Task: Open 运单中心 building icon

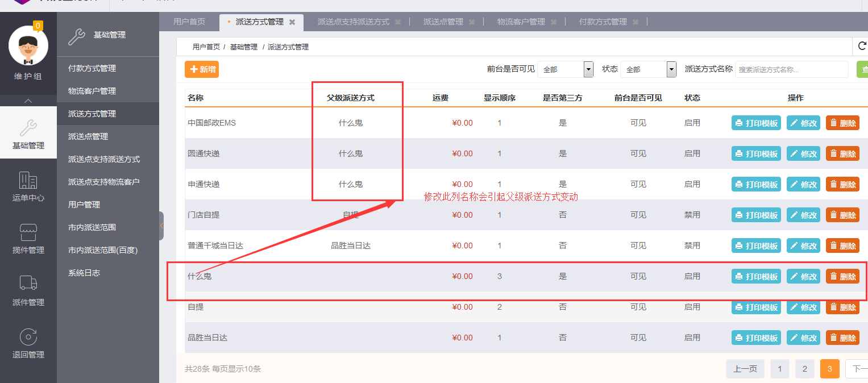Action: [28, 180]
